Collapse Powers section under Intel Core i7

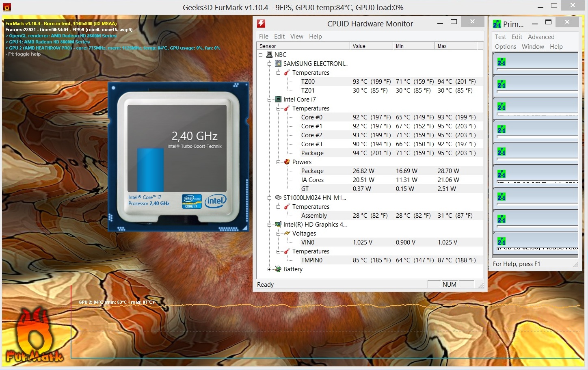tap(278, 162)
